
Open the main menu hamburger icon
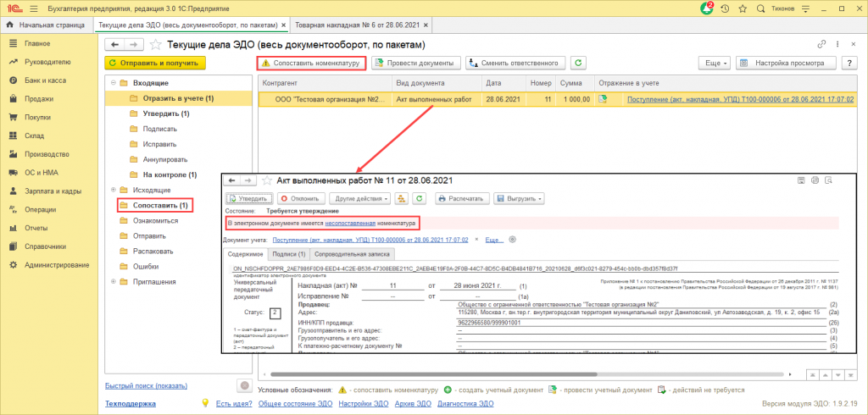[33, 8]
